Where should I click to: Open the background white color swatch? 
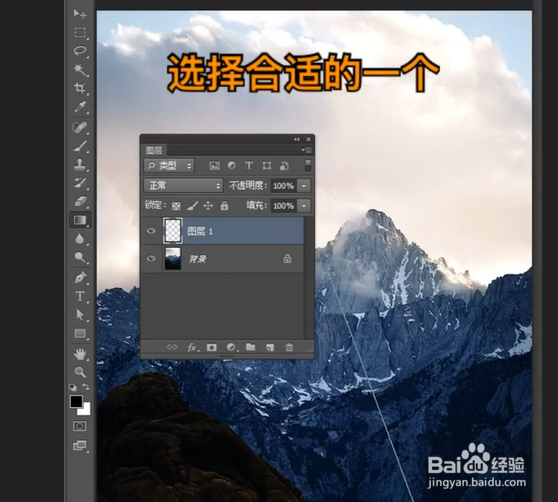point(86,411)
